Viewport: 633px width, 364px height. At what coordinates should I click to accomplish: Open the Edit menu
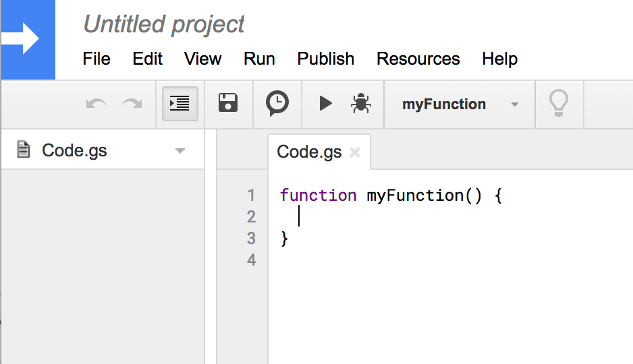click(147, 59)
